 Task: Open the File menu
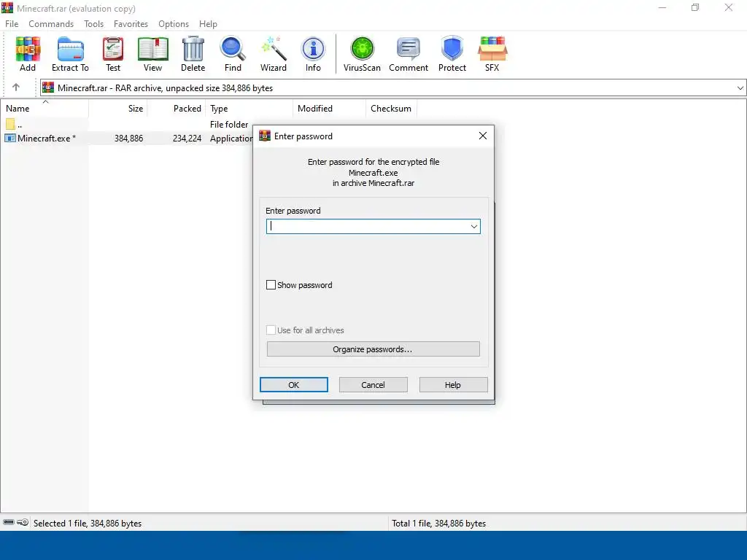(12, 24)
